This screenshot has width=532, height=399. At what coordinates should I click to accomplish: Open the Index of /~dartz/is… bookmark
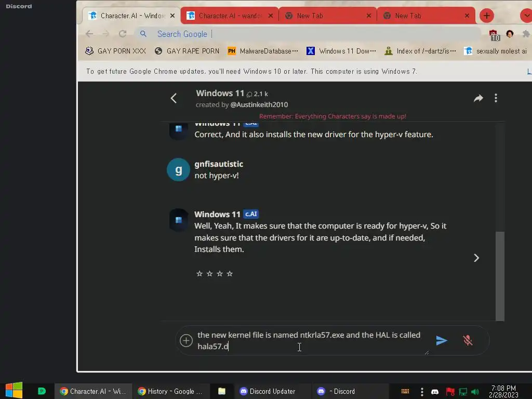point(420,51)
